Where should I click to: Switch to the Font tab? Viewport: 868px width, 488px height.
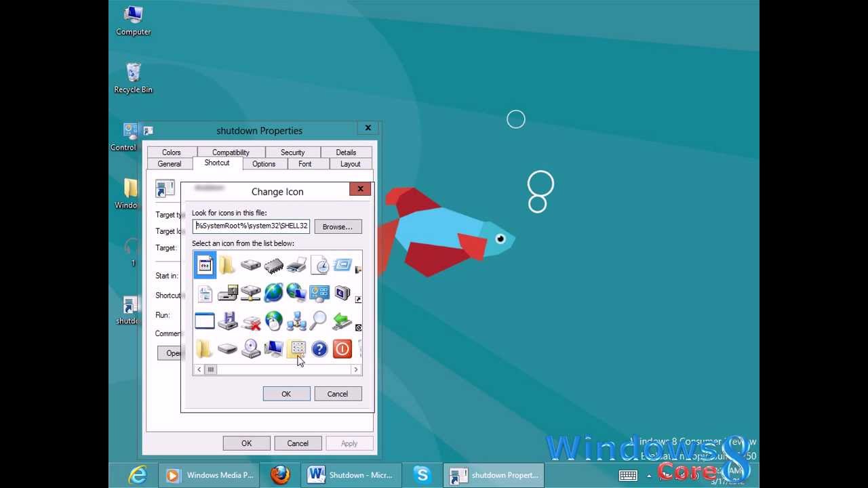(305, 164)
